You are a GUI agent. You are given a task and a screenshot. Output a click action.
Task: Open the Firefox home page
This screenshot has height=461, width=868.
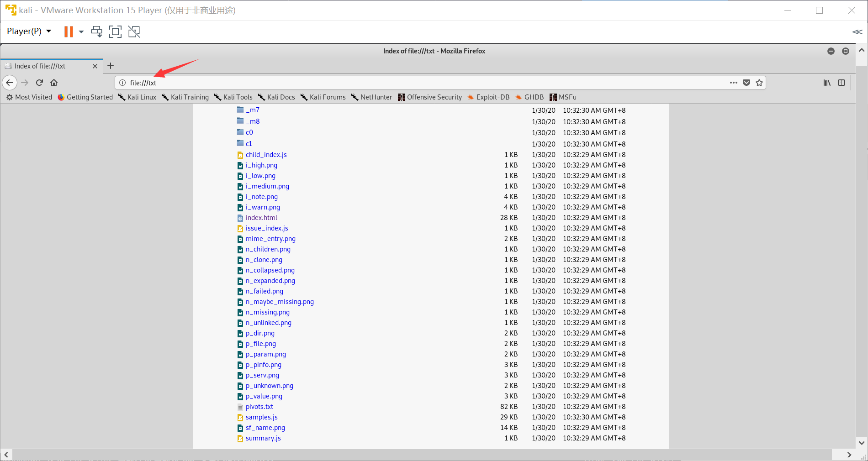coord(54,83)
